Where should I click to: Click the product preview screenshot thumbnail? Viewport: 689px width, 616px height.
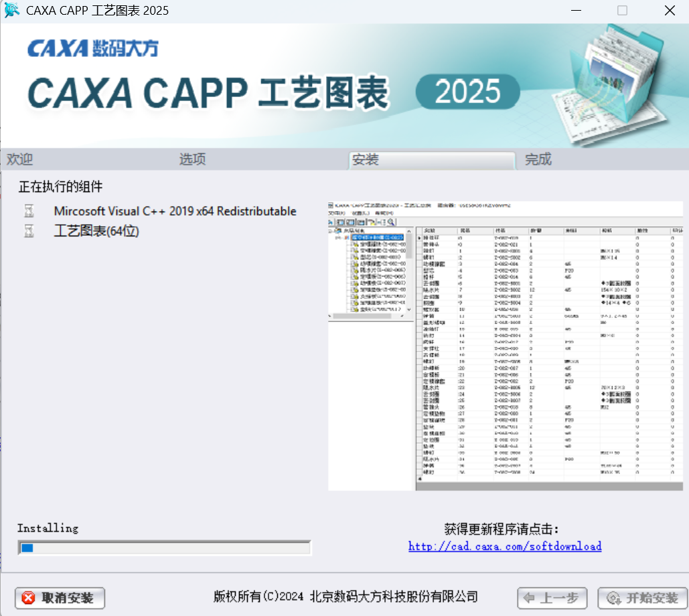pos(506,346)
